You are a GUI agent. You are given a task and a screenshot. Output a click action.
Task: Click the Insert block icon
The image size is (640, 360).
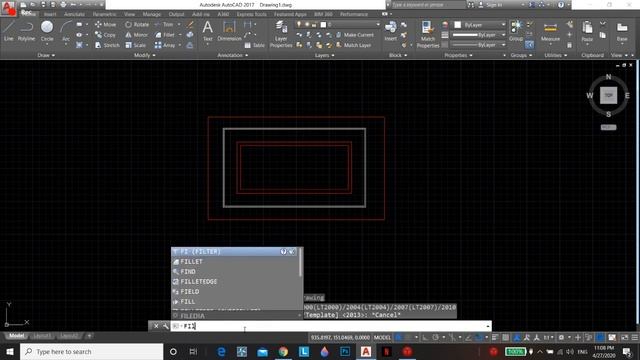390,31
